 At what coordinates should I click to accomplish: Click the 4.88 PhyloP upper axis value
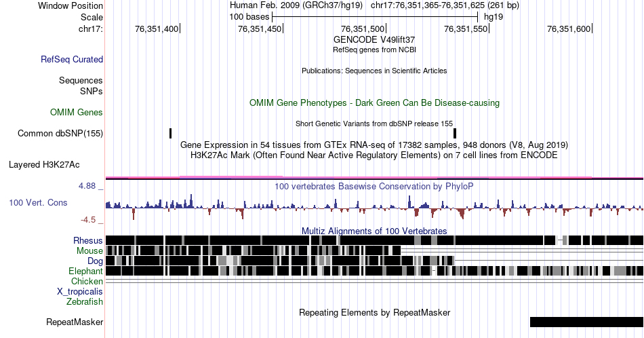point(87,186)
